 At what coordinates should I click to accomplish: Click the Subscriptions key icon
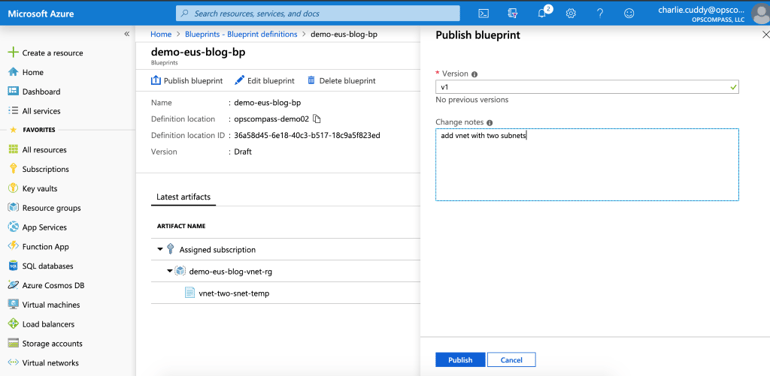pos(13,169)
